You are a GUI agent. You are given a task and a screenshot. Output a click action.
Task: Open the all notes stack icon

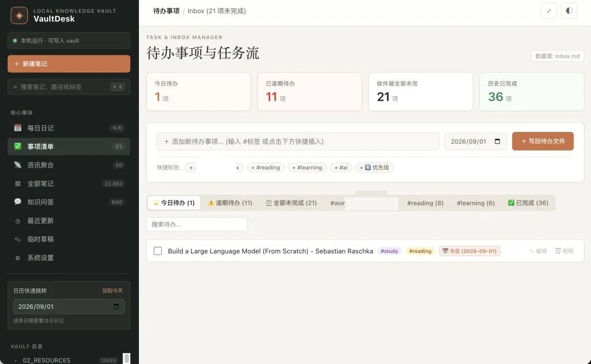[18, 183]
